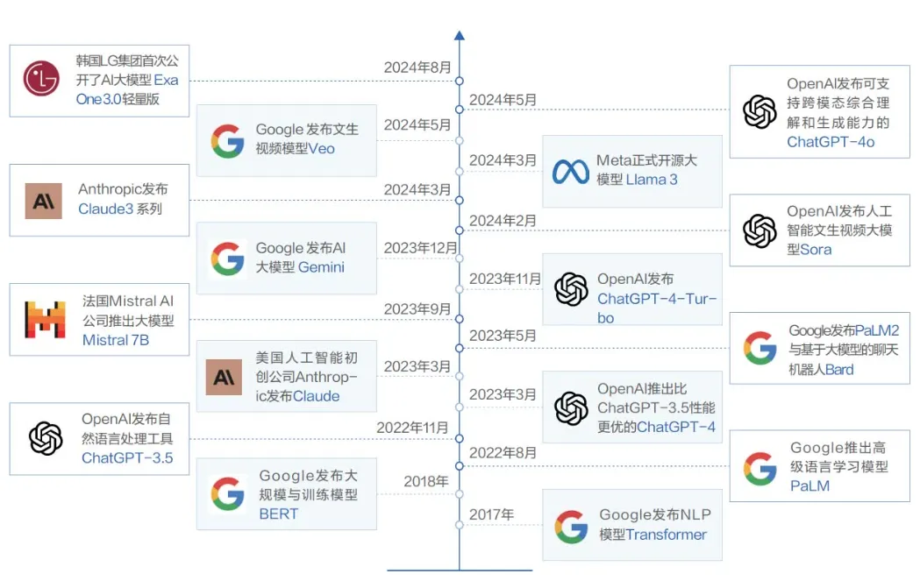Click the Google logo beside PaLM2 Bard
The height and width of the screenshot is (588, 920).
(760, 348)
